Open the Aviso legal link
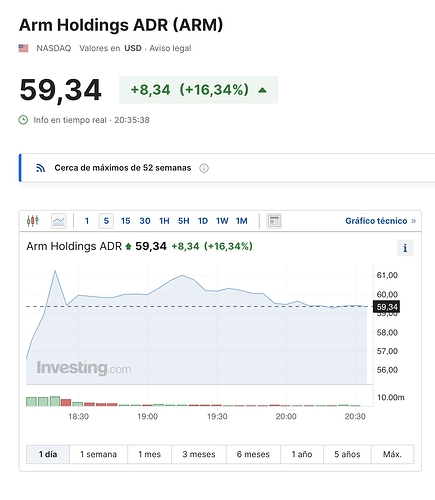435x500 pixels. point(170,48)
